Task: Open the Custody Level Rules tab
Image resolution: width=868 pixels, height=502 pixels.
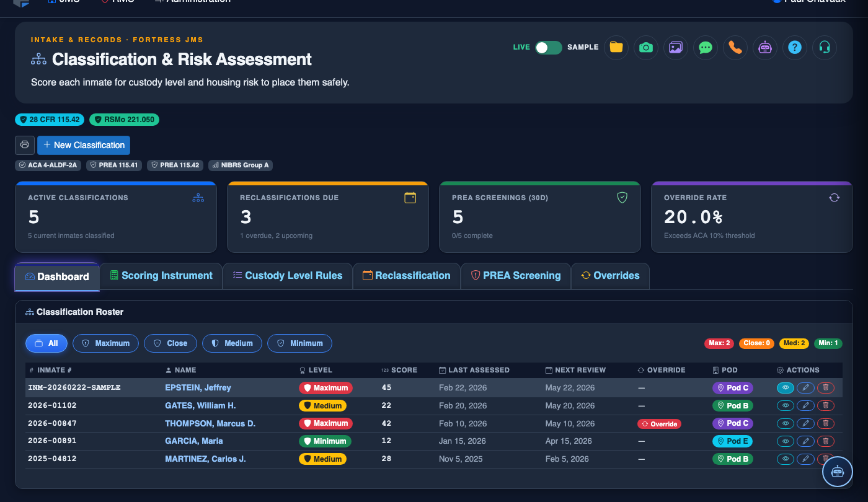Action: pyautogui.click(x=288, y=276)
